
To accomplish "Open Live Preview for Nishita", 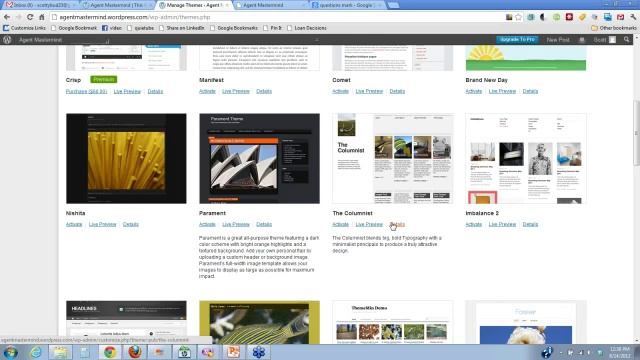I will click(102, 224).
